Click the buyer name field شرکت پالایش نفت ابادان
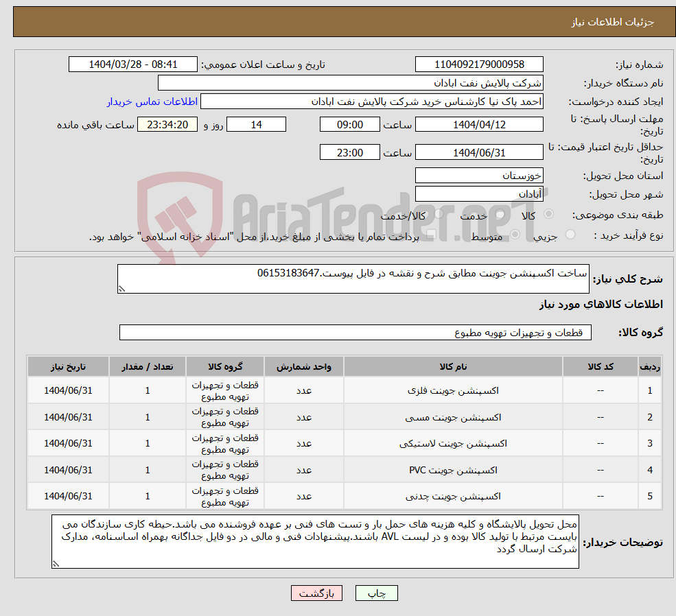Image resolution: width=676 pixels, height=616 pixels. coord(350,83)
